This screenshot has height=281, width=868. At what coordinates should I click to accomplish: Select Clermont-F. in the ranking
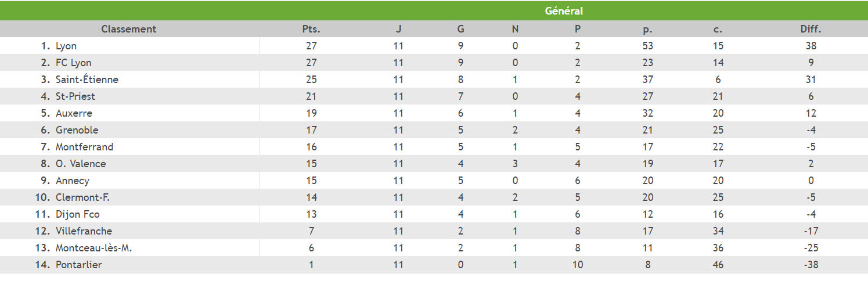pos(82,197)
